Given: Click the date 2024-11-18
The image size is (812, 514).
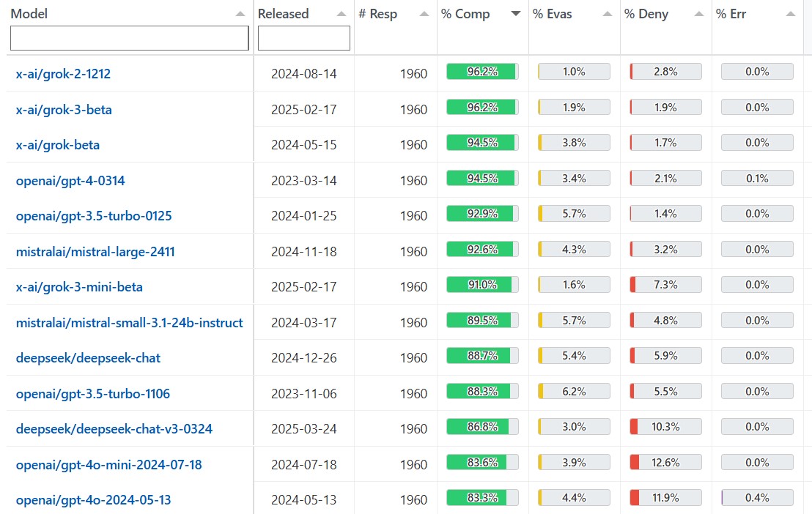Looking at the screenshot, I should click(304, 252).
